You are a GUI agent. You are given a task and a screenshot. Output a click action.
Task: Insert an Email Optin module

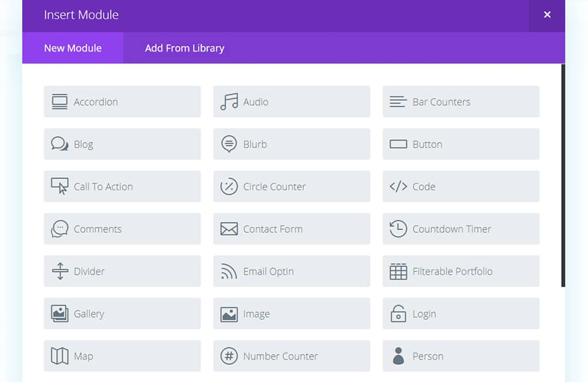[x=291, y=271]
